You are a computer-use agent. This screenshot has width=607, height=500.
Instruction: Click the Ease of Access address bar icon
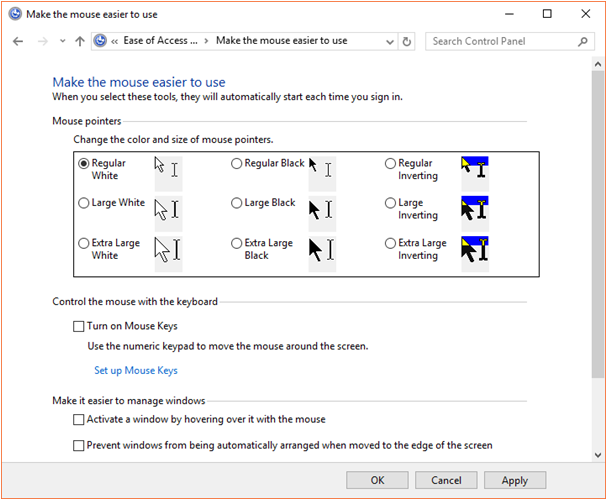101,41
